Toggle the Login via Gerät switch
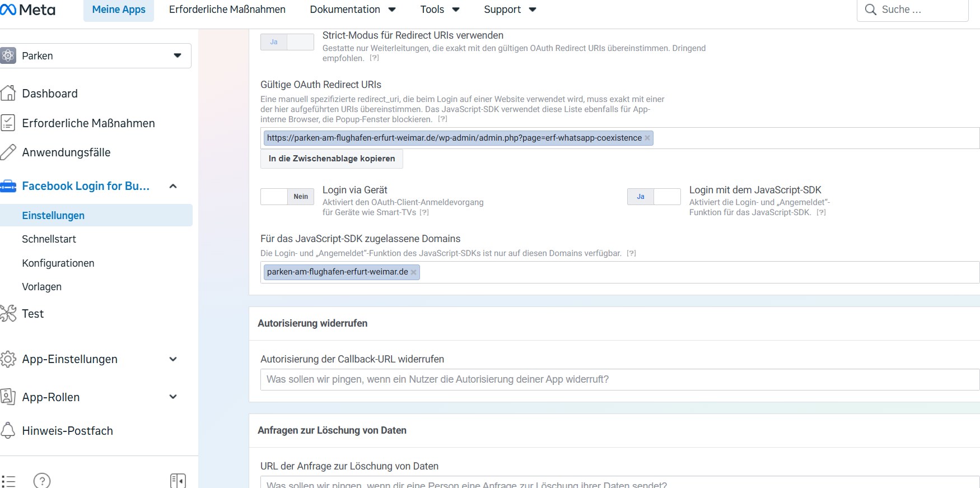The image size is (980, 488). tap(287, 197)
